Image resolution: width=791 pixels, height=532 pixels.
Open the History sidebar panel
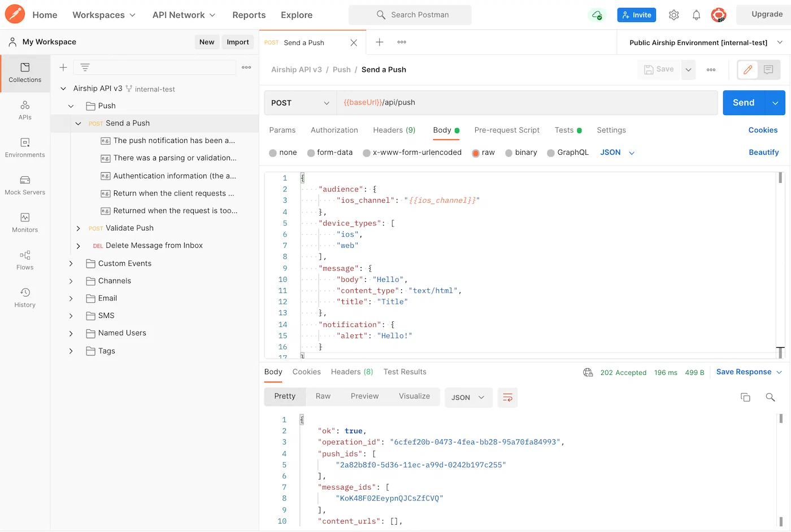(x=25, y=298)
